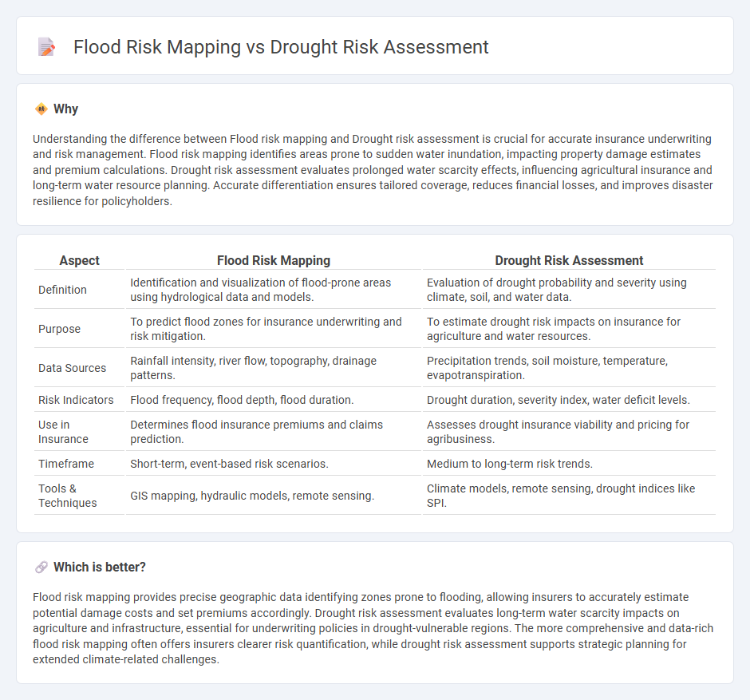The image size is (750, 700).
Task: Click the Drought Risk Assessment column header
Action: coord(569,260)
